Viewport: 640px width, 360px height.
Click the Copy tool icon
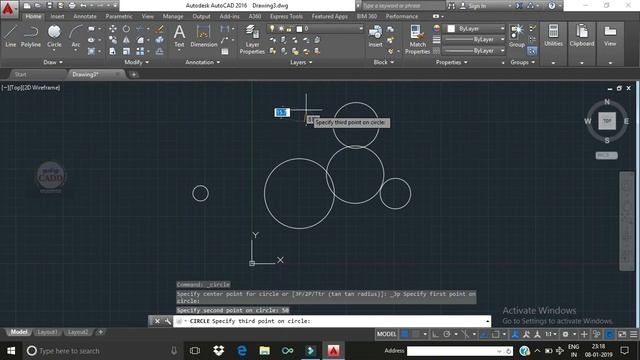pyautogui.click(x=113, y=40)
